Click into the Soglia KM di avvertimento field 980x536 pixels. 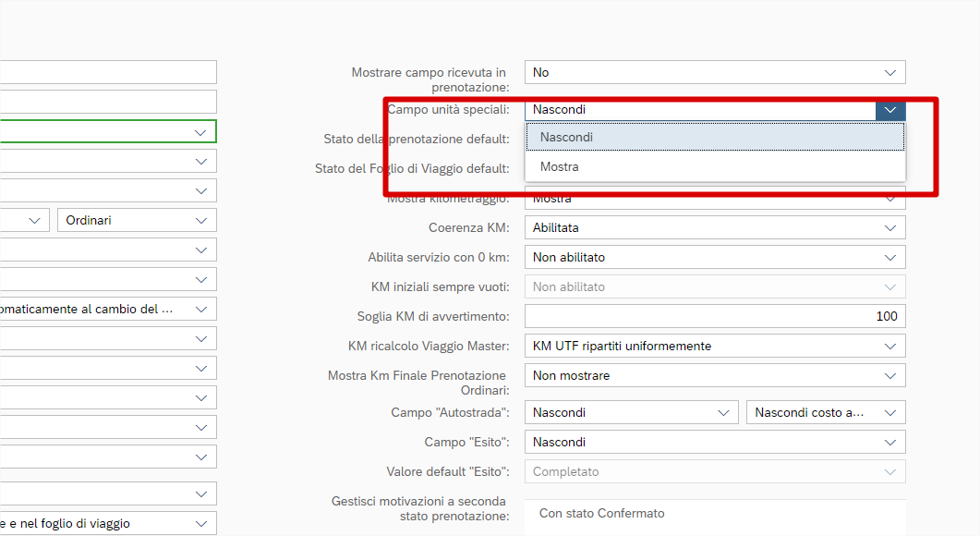[714, 316]
